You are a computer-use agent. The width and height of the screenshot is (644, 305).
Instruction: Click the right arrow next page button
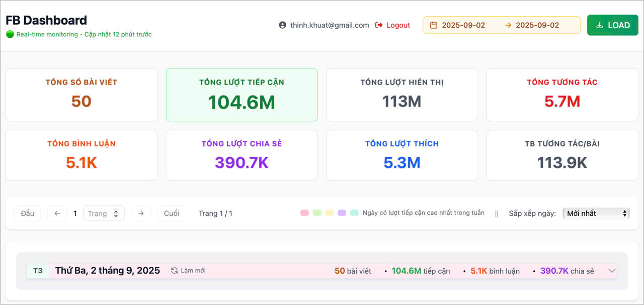141,213
